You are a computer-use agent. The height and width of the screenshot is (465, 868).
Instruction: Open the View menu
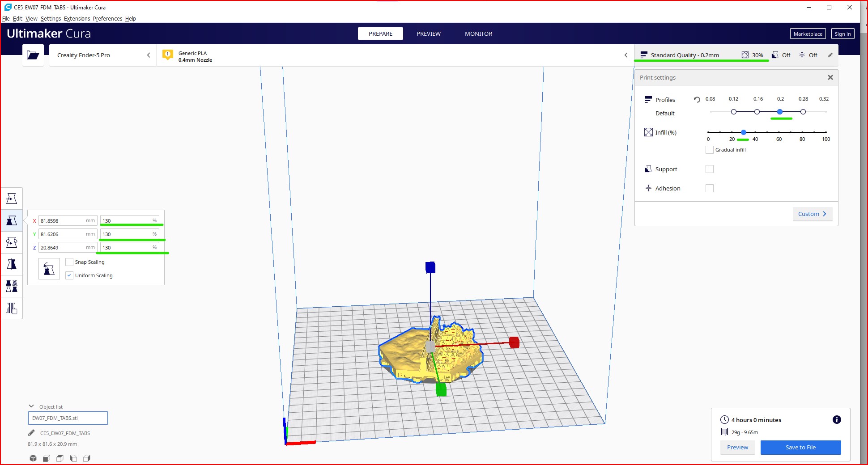coord(31,19)
